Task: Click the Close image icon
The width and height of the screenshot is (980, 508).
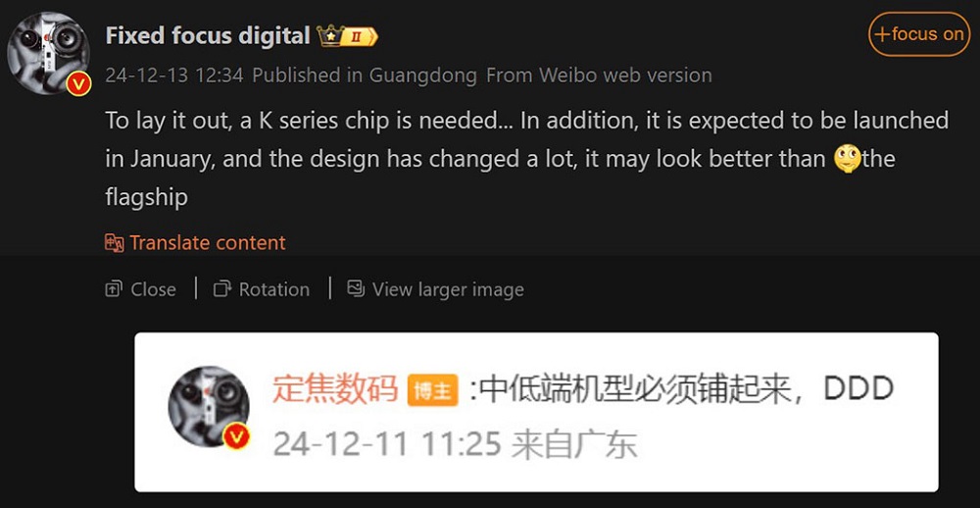Action: click(114, 289)
